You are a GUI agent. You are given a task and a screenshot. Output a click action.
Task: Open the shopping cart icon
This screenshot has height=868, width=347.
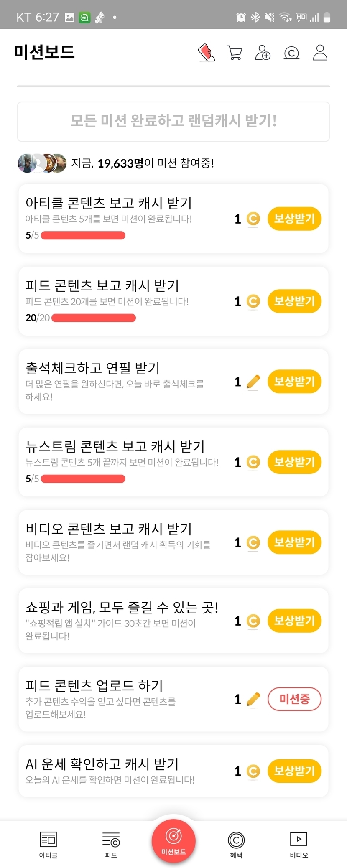[x=234, y=53]
